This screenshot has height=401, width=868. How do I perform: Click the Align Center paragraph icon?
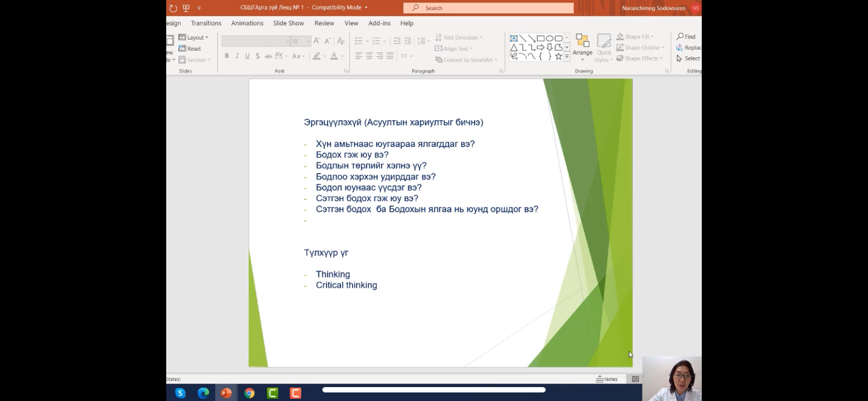coord(369,56)
